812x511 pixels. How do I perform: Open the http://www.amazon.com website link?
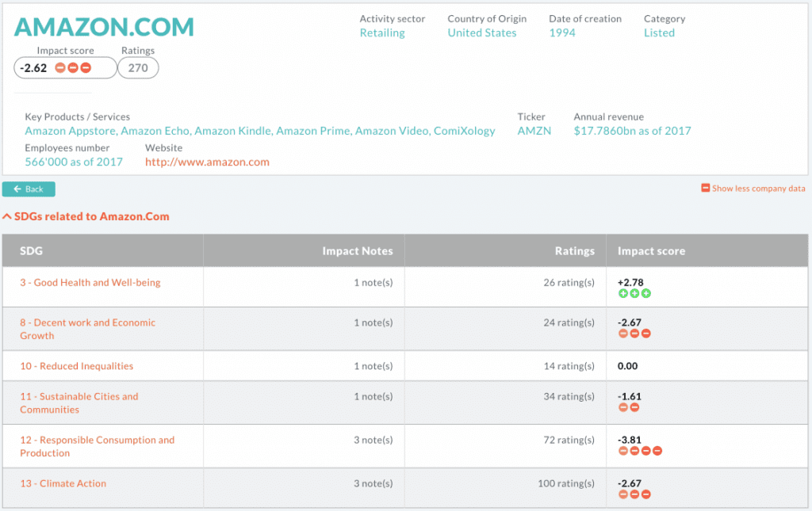pyautogui.click(x=207, y=162)
